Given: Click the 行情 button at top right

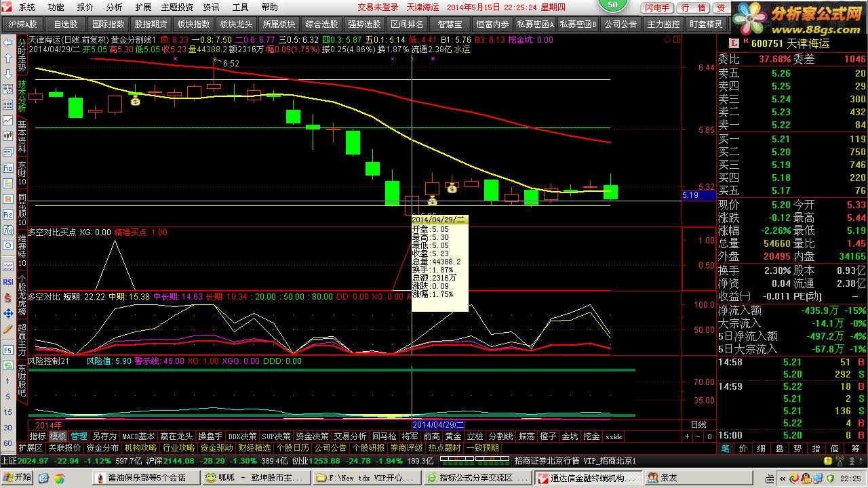Looking at the screenshot, I should coord(693,8).
